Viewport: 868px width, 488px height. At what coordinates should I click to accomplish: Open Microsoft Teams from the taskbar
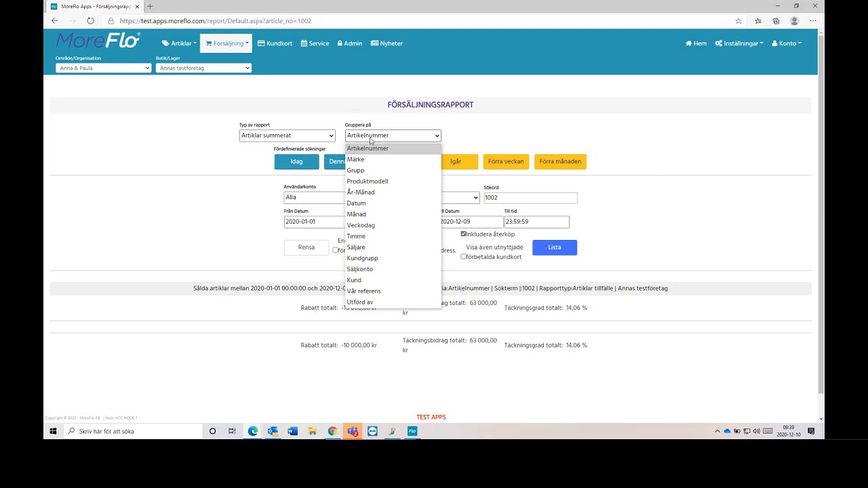coord(353,431)
